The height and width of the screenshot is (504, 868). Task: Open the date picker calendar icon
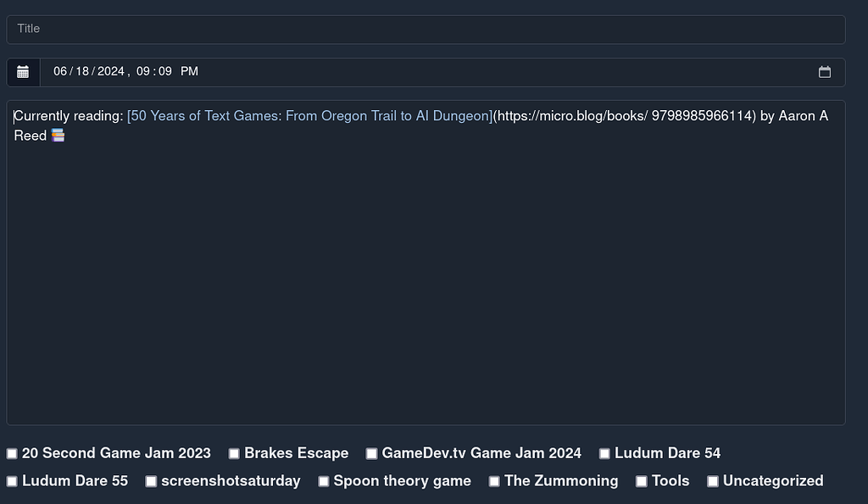pos(824,72)
